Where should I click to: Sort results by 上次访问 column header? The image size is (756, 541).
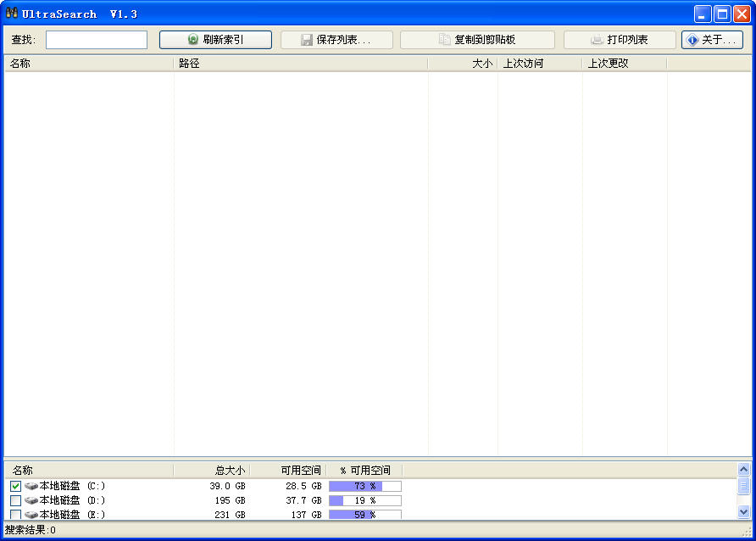tap(540, 63)
